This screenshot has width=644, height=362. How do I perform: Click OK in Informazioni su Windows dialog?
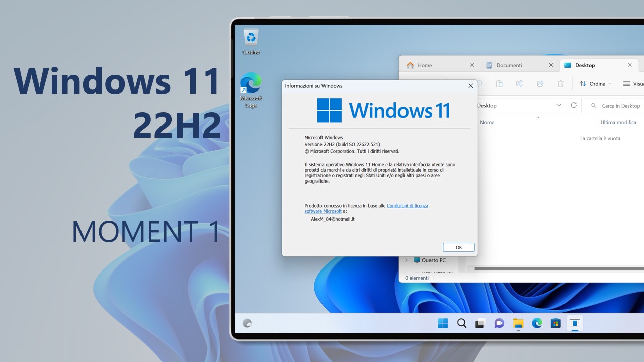pyautogui.click(x=459, y=247)
